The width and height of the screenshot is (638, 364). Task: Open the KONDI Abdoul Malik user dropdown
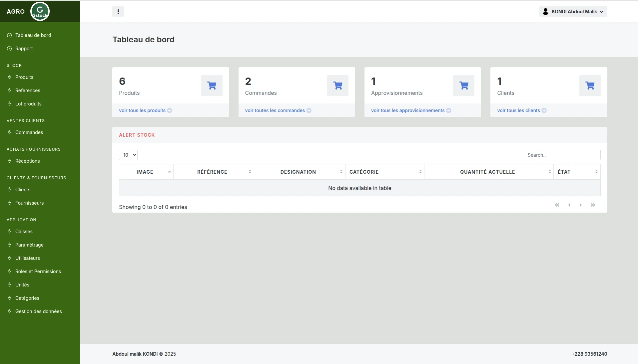click(x=573, y=12)
